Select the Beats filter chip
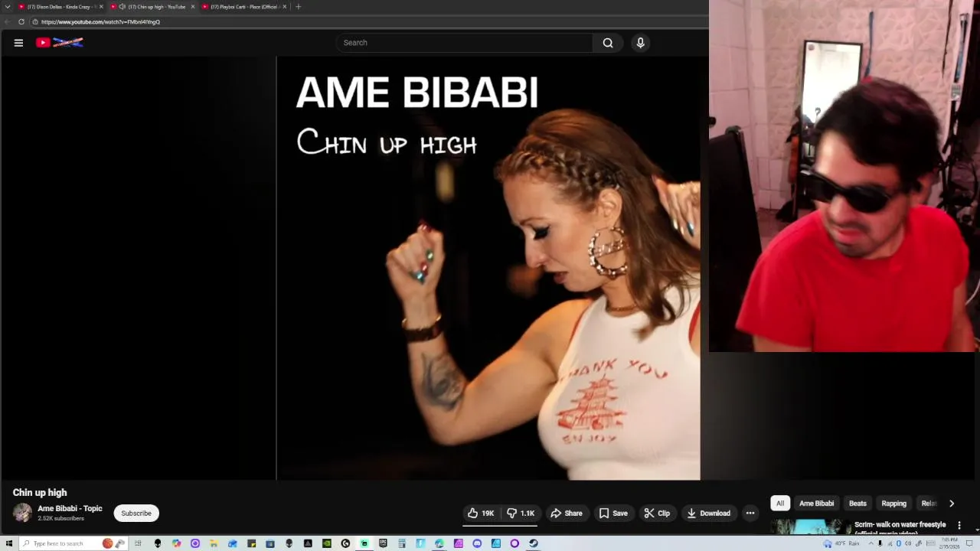The image size is (980, 551). pos(857,504)
